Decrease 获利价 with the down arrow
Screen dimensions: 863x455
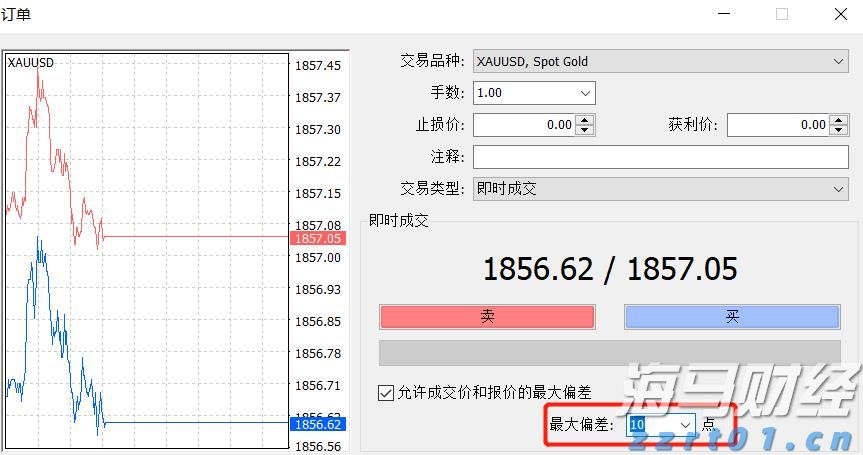tap(839, 130)
